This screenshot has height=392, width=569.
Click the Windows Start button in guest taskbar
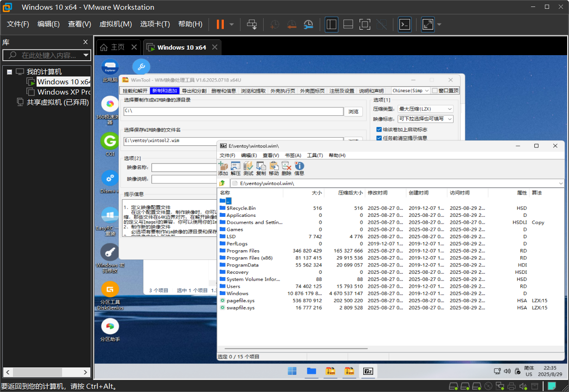coord(292,371)
